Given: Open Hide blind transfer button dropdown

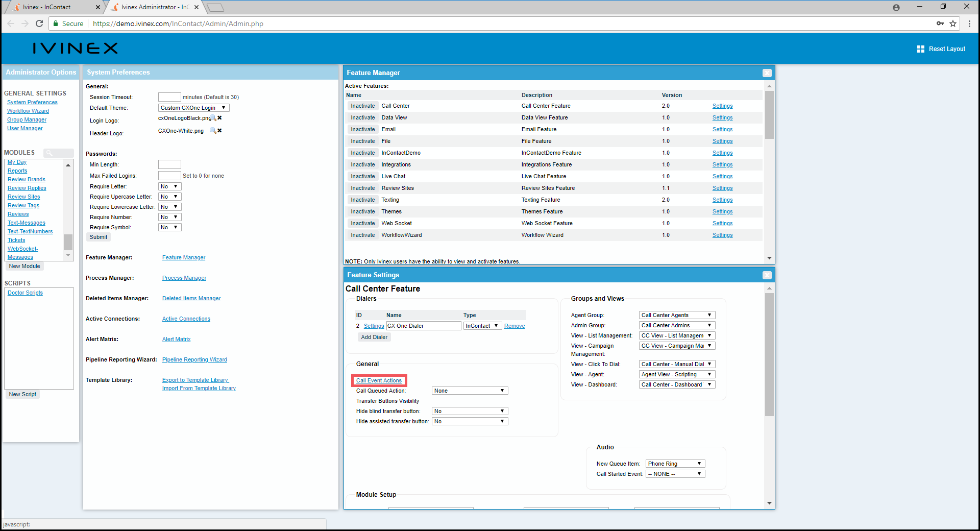Looking at the screenshot, I should pyautogui.click(x=470, y=411).
